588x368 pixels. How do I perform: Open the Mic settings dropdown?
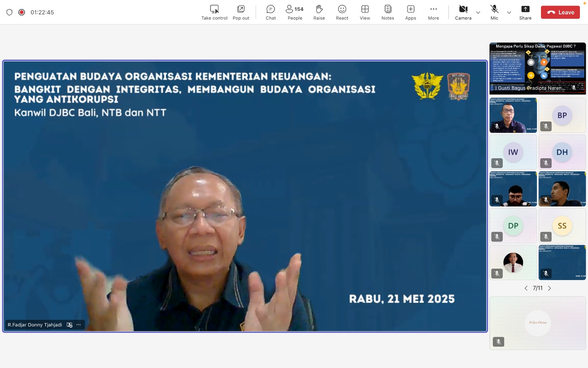509,12
